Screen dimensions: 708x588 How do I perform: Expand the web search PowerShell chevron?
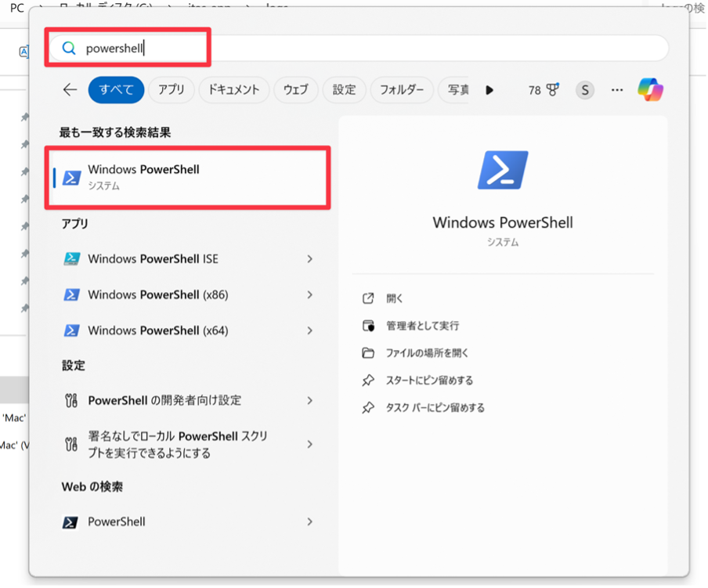click(x=310, y=521)
